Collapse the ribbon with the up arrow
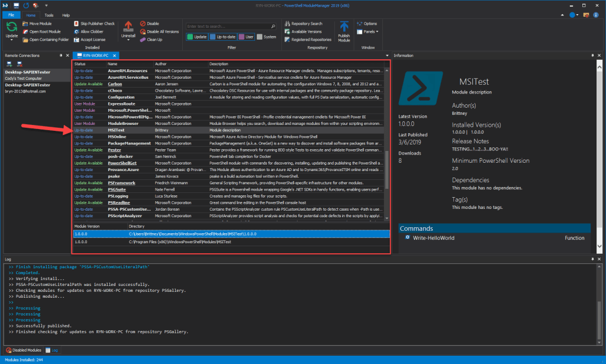 click(x=562, y=15)
